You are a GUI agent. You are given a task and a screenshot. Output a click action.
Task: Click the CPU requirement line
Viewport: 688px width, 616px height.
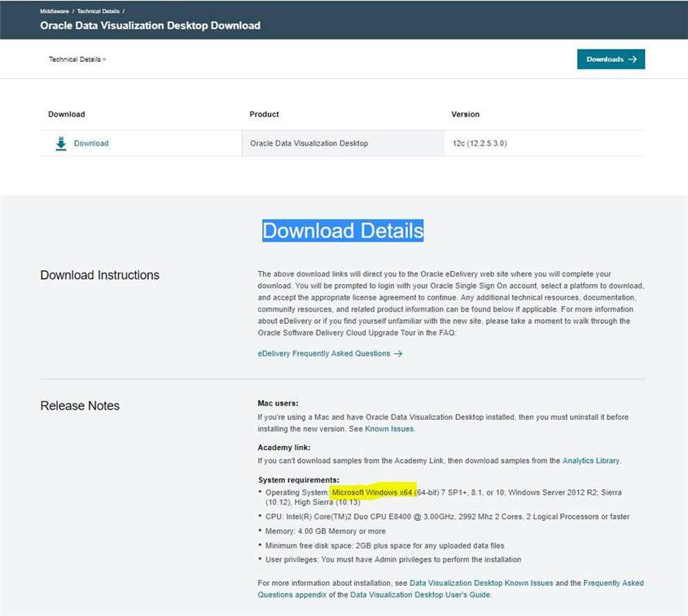(447, 517)
